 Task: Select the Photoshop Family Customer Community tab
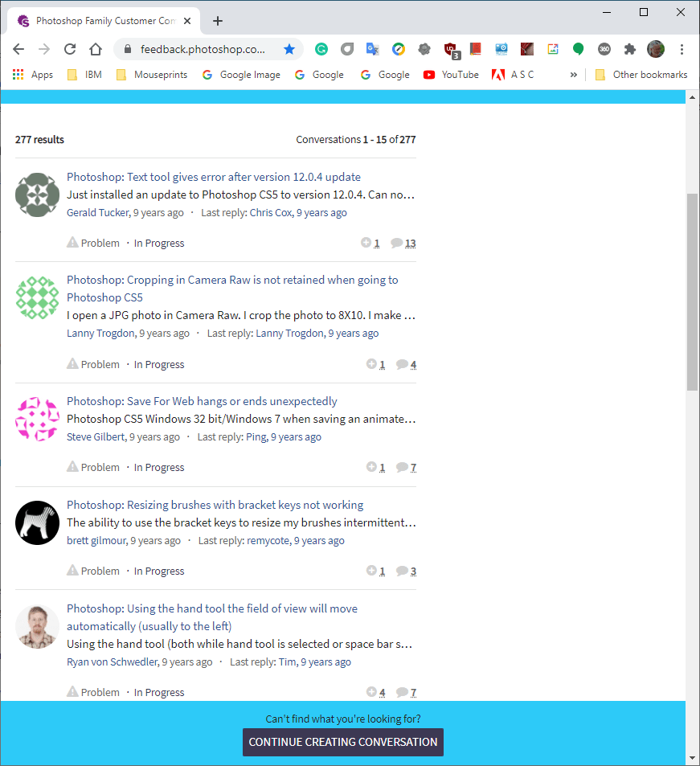click(x=104, y=21)
